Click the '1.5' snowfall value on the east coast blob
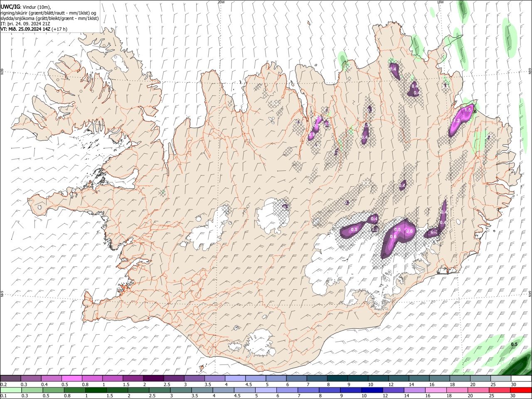The width and height of the screenshot is (532, 399). tap(468, 110)
